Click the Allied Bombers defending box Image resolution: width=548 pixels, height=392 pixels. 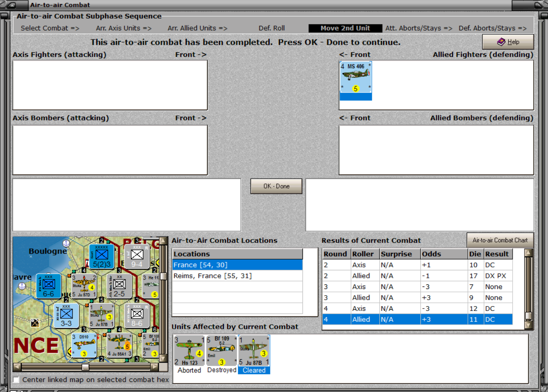coord(436,150)
